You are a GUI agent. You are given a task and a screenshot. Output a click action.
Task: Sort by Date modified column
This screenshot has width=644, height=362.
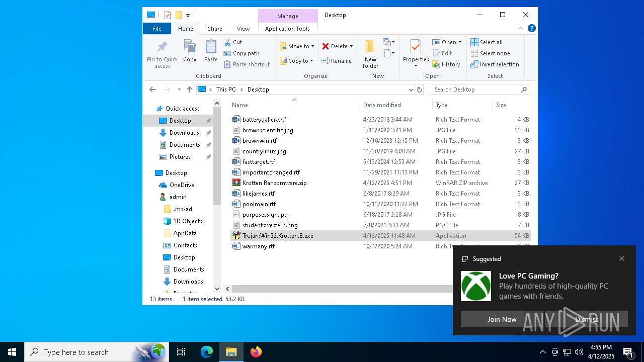pos(396,105)
